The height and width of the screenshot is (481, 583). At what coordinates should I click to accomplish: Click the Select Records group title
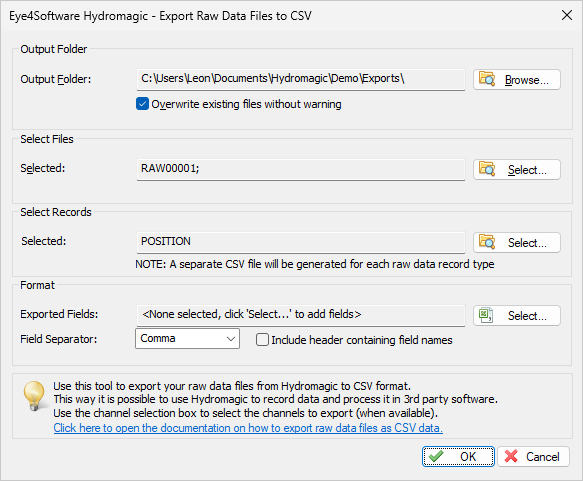[x=56, y=212]
